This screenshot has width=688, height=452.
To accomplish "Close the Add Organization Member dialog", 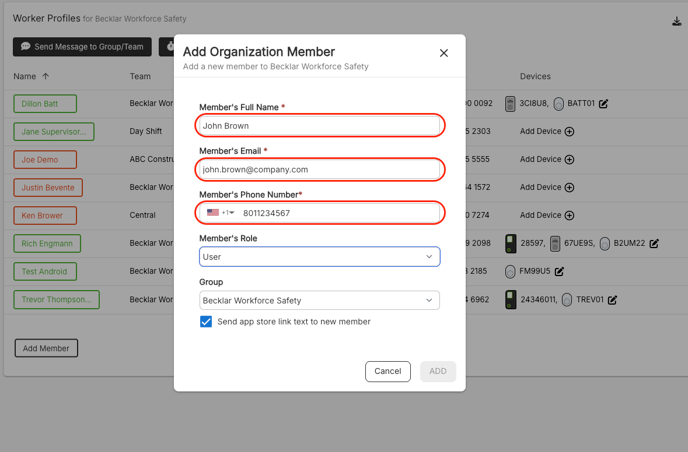I will (444, 53).
